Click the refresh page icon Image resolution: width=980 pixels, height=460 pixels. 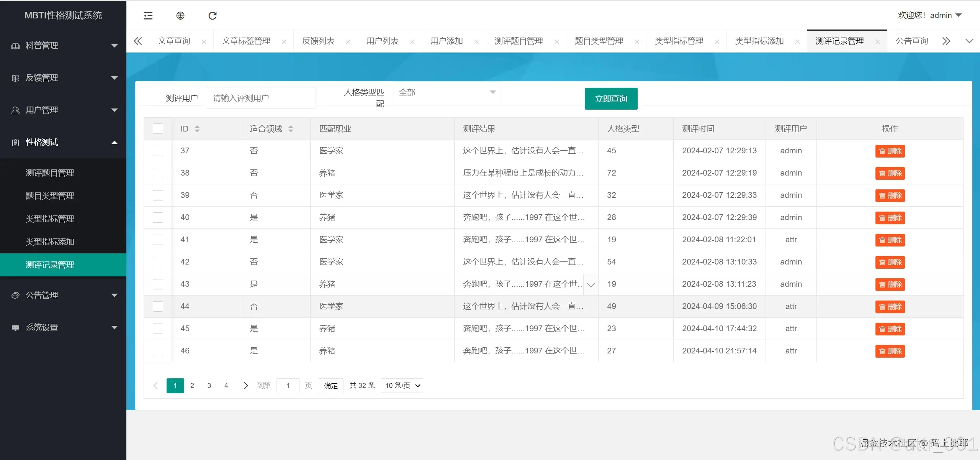pos(213,16)
